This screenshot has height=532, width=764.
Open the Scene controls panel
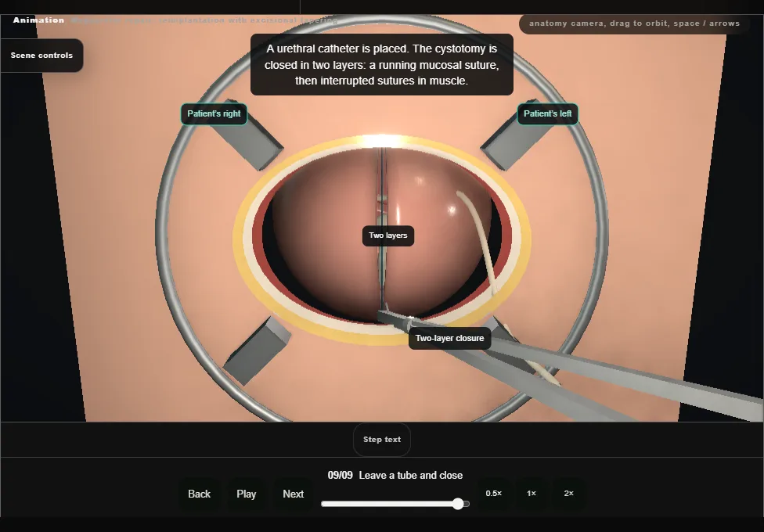[x=42, y=56]
